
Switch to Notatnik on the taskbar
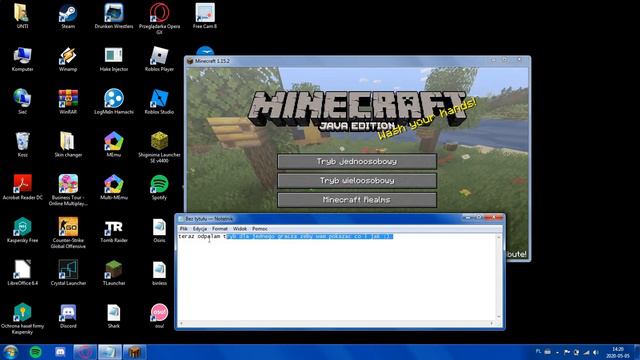tap(109, 352)
